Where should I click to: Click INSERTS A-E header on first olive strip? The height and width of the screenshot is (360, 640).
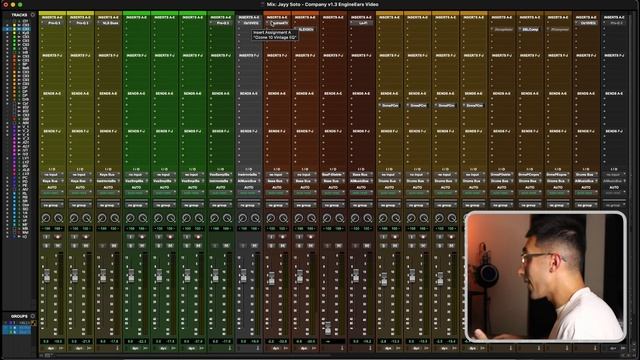click(52, 18)
